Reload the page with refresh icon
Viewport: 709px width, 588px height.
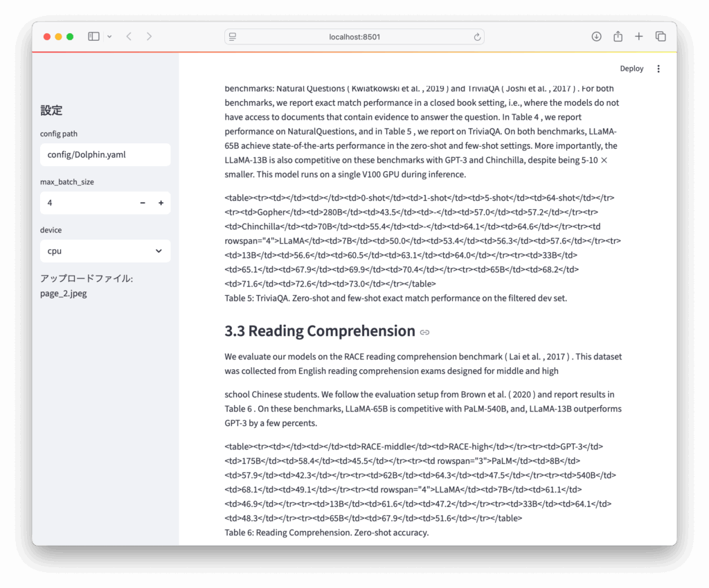pos(477,37)
